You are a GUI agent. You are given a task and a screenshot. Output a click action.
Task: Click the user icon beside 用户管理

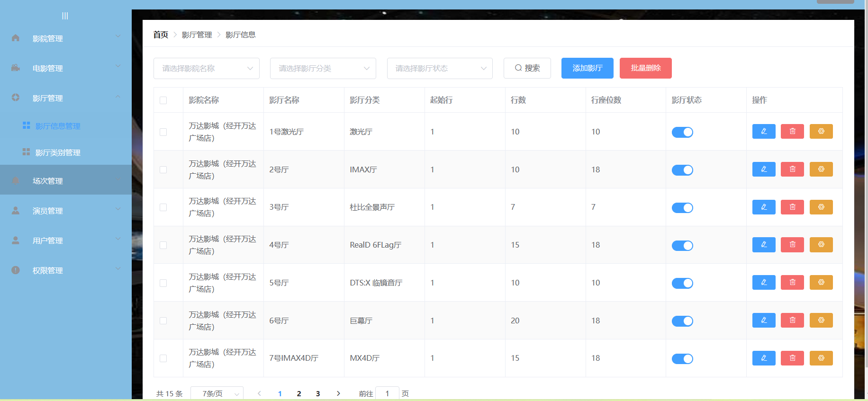[x=16, y=241]
